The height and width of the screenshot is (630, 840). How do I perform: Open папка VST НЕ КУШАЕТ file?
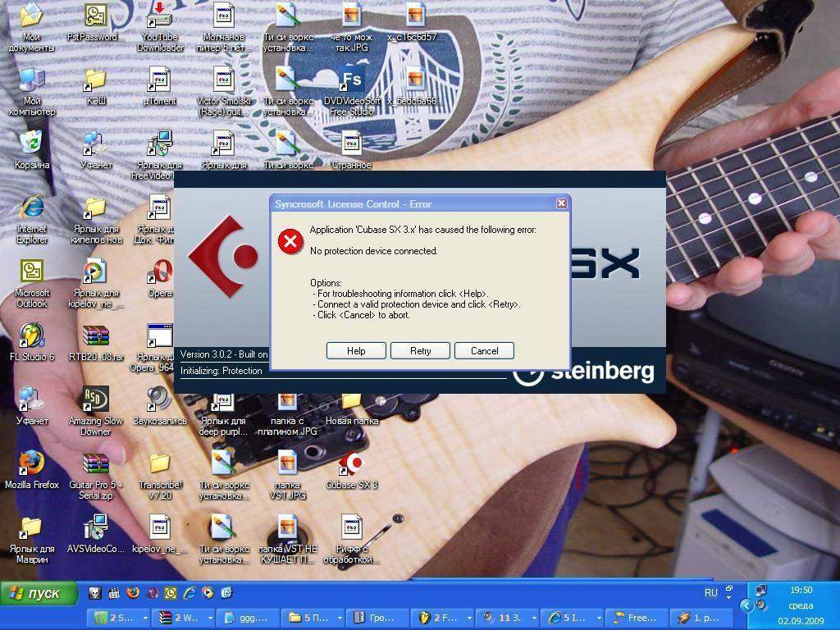click(x=288, y=540)
